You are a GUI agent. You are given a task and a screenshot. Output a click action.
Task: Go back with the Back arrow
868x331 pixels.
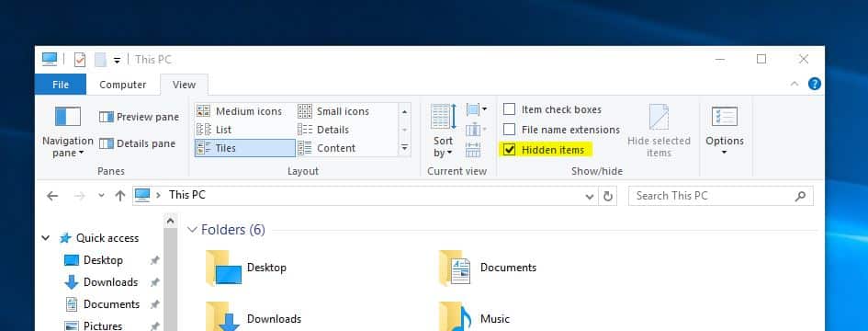52,196
